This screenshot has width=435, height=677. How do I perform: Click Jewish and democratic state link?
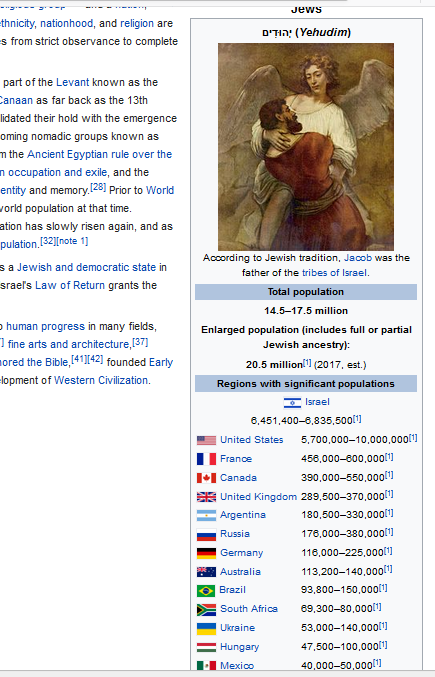click(86, 267)
